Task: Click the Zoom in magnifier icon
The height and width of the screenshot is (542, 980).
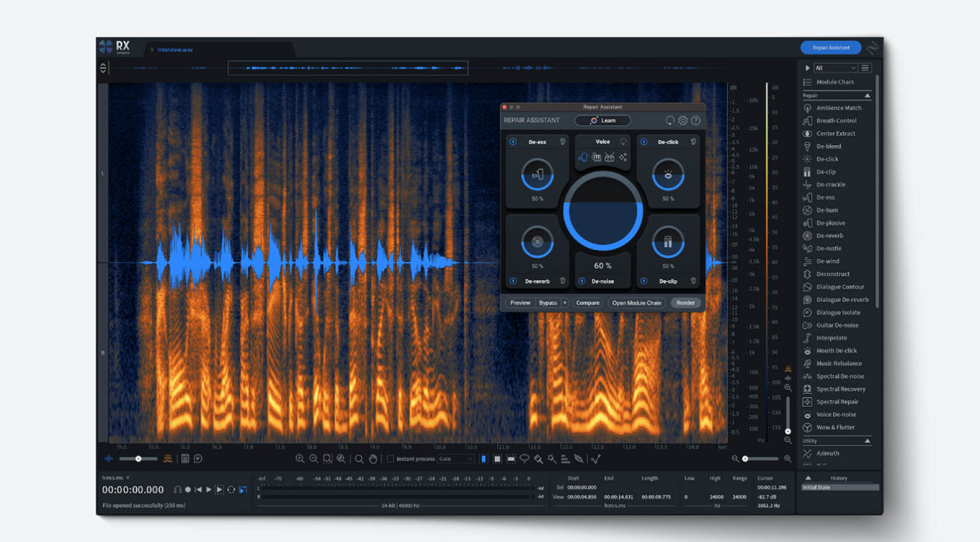Action: [299, 458]
